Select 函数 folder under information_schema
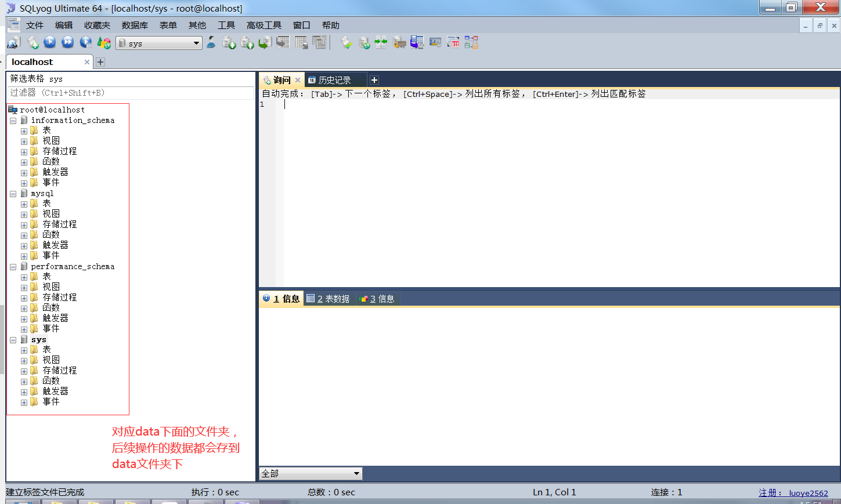The height and width of the screenshot is (504, 841). pos(51,162)
